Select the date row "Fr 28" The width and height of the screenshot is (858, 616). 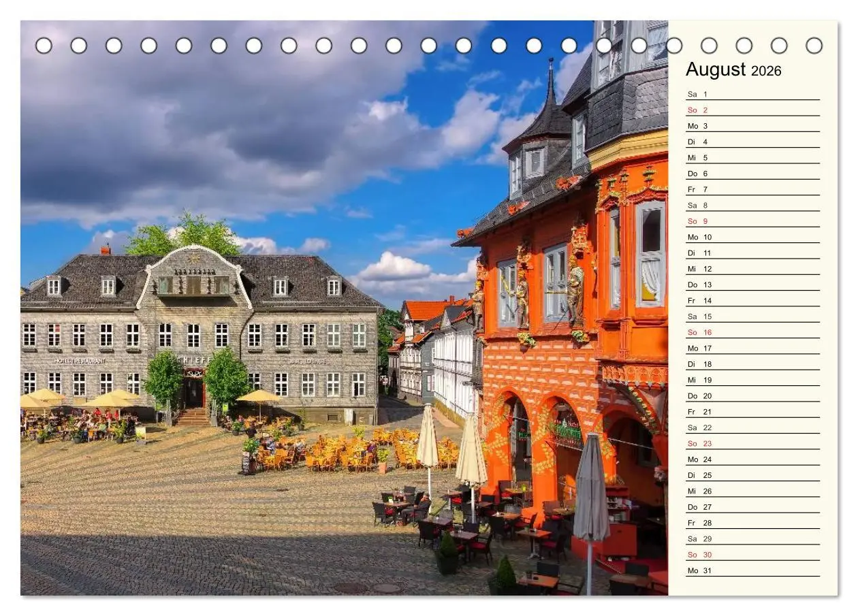point(752,522)
